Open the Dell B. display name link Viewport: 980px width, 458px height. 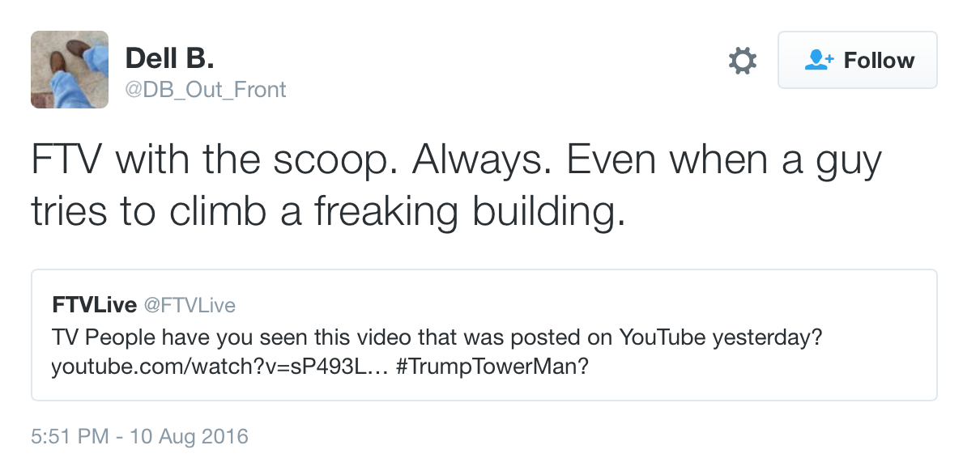tap(169, 58)
